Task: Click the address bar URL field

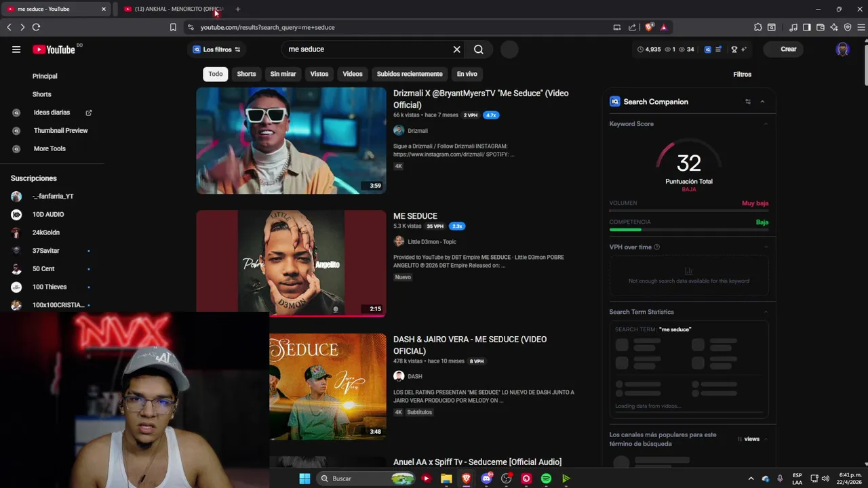Action: 400,27
